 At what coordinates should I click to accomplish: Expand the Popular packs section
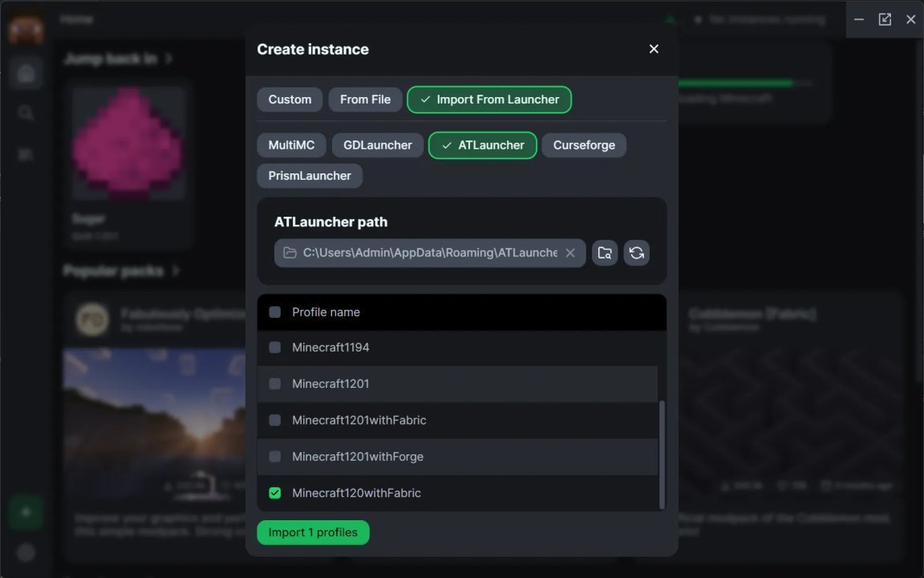pyautogui.click(x=176, y=271)
